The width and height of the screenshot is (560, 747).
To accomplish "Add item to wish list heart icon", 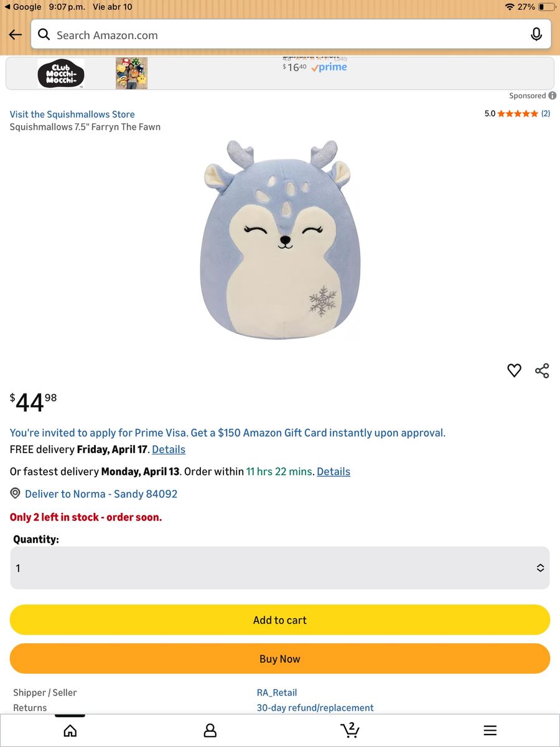I will [x=514, y=370].
